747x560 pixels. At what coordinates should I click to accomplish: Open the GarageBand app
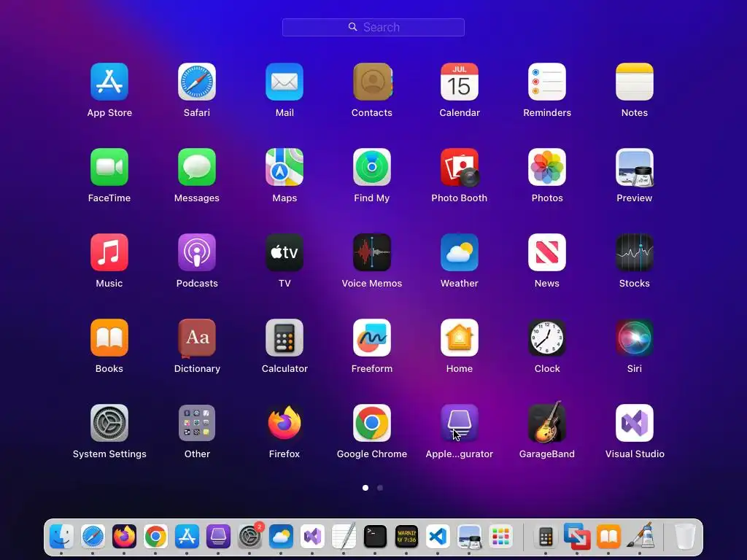(547, 423)
